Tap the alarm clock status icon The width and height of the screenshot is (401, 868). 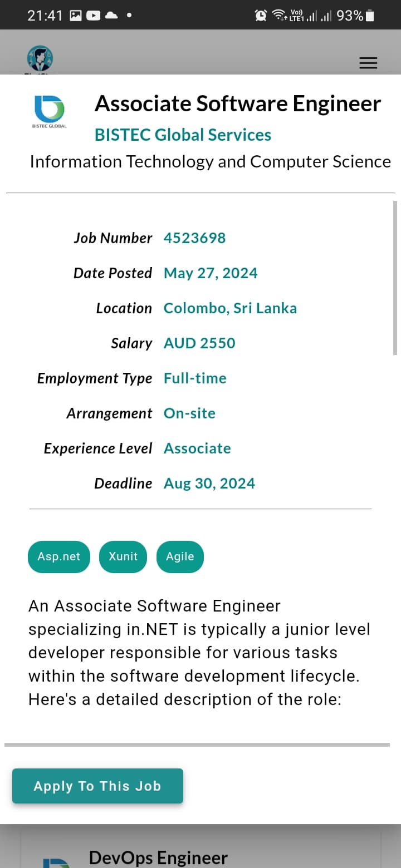coord(261,16)
